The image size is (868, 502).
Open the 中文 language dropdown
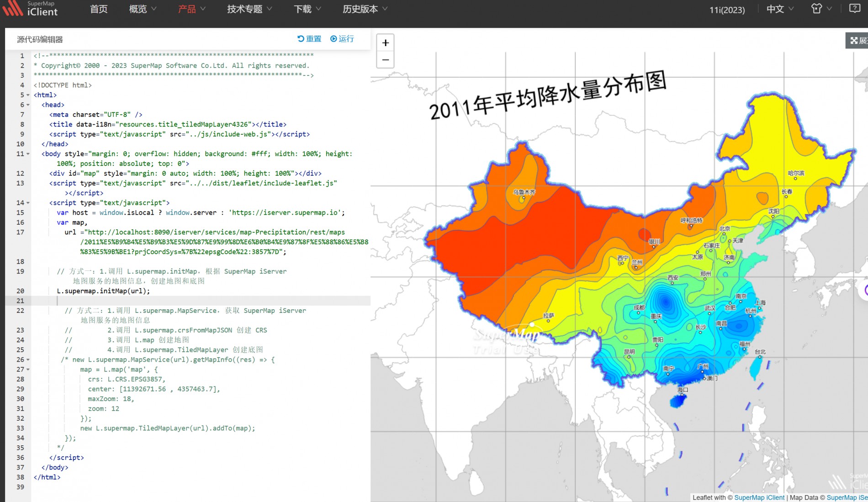[780, 9]
